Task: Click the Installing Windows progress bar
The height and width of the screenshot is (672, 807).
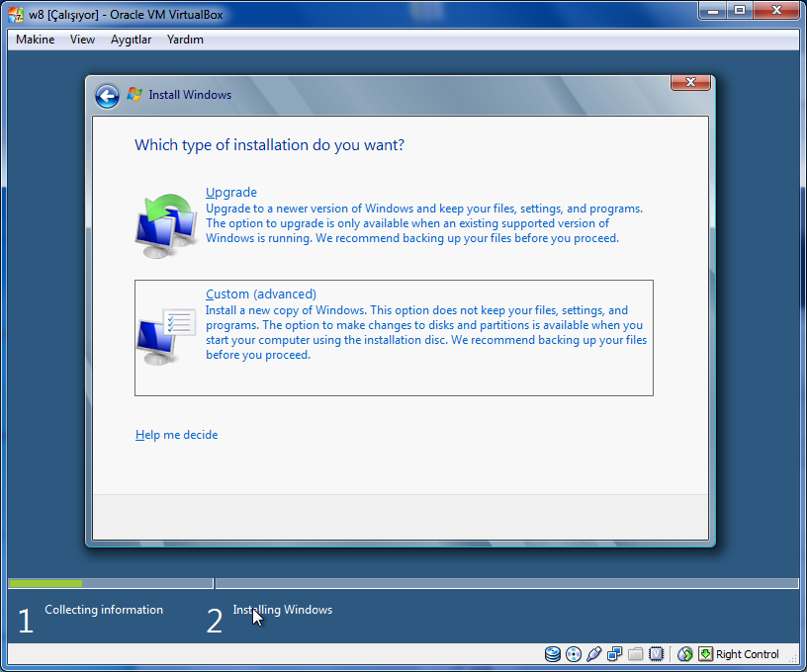Action: pyautogui.click(x=506, y=583)
